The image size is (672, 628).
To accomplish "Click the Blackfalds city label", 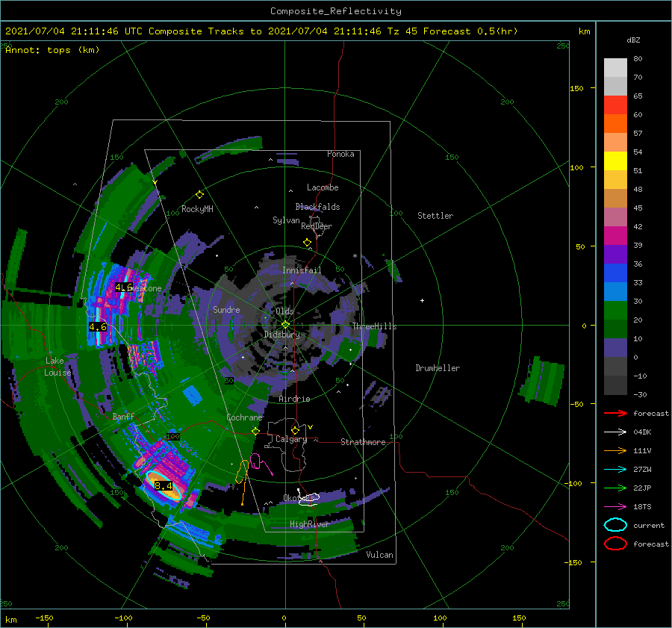I will click(317, 207).
